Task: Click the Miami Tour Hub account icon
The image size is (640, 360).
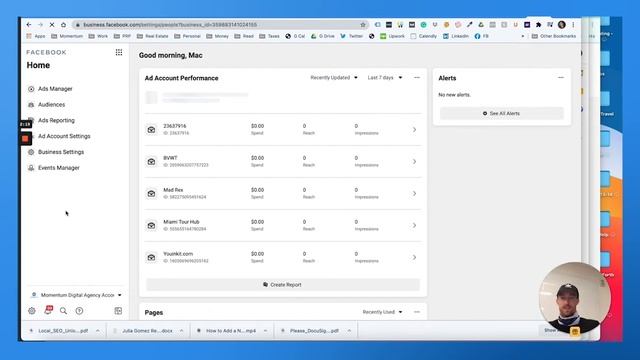Action: pos(151,225)
